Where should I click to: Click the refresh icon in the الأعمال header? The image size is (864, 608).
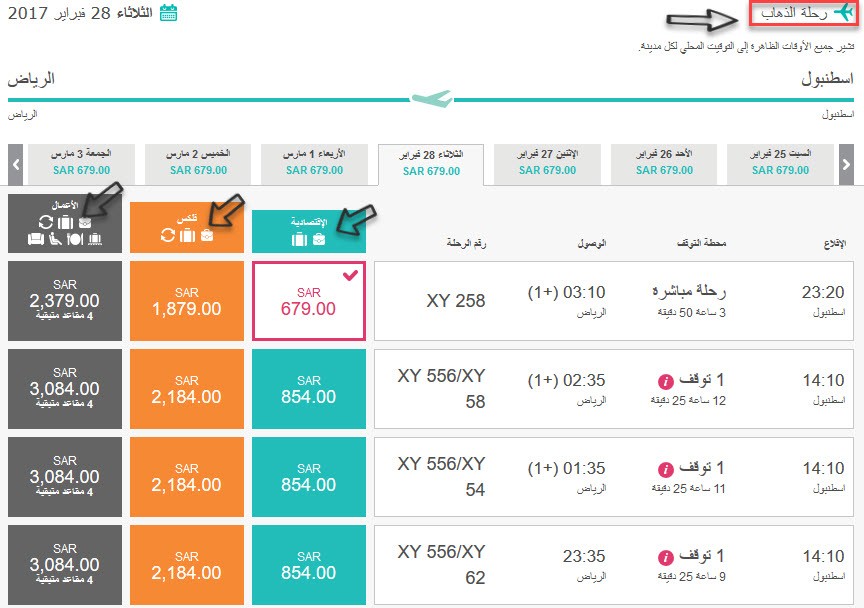tap(46, 222)
